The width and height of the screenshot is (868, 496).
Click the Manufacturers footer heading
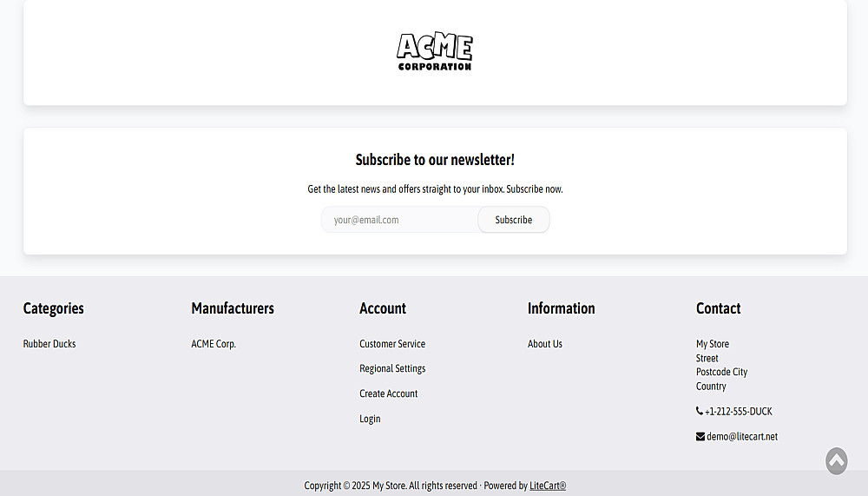[x=233, y=308]
